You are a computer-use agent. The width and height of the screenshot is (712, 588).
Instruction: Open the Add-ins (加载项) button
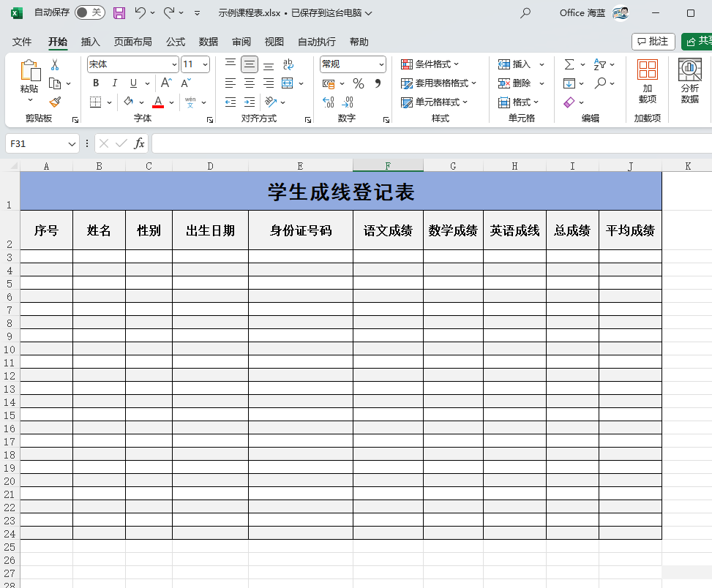[648, 82]
